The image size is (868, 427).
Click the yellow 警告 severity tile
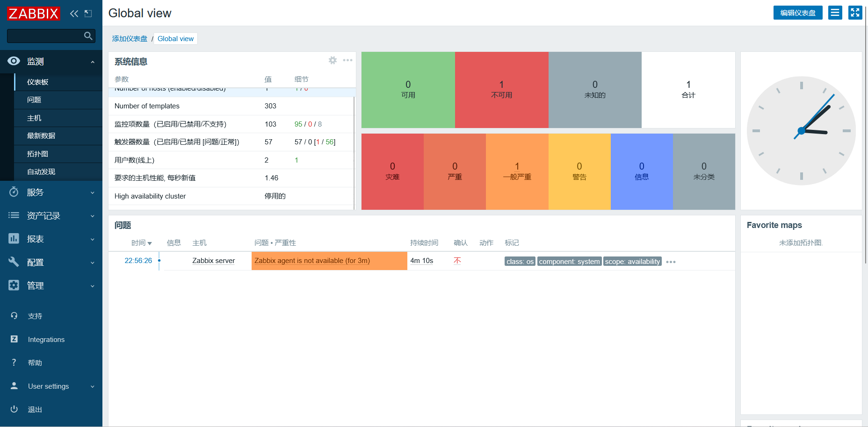[x=579, y=171]
